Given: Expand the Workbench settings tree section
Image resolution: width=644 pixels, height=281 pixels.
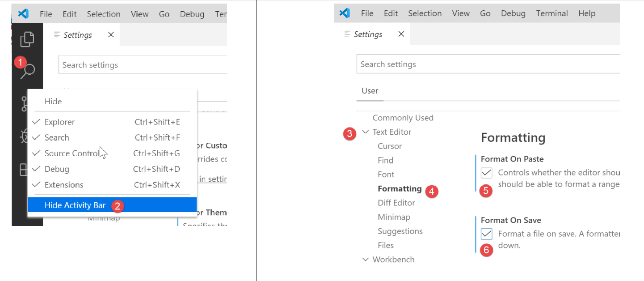Looking at the screenshot, I should click(x=366, y=260).
